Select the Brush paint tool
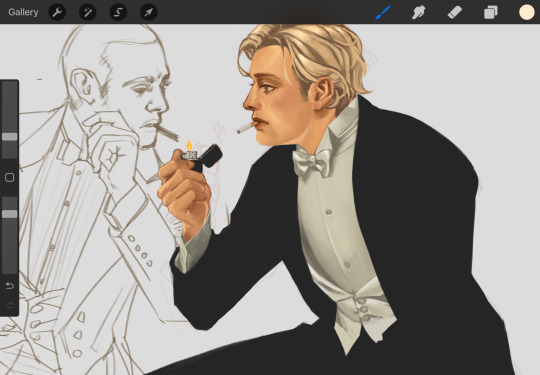The height and width of the screenshot is (375, 540). click(x=383, y=12)
